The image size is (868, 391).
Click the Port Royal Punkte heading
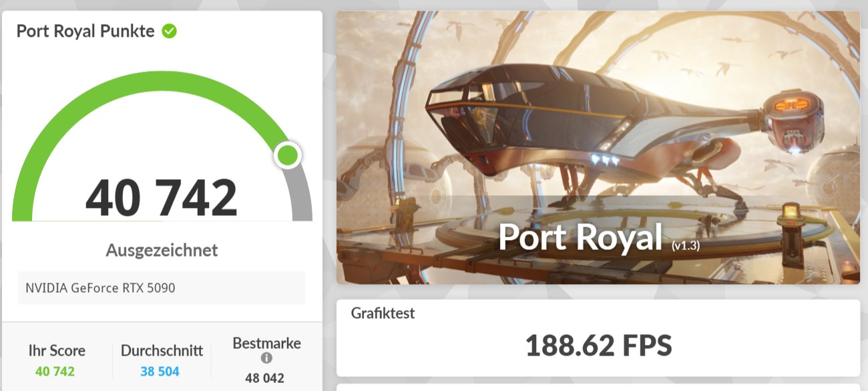coord(85,31)
